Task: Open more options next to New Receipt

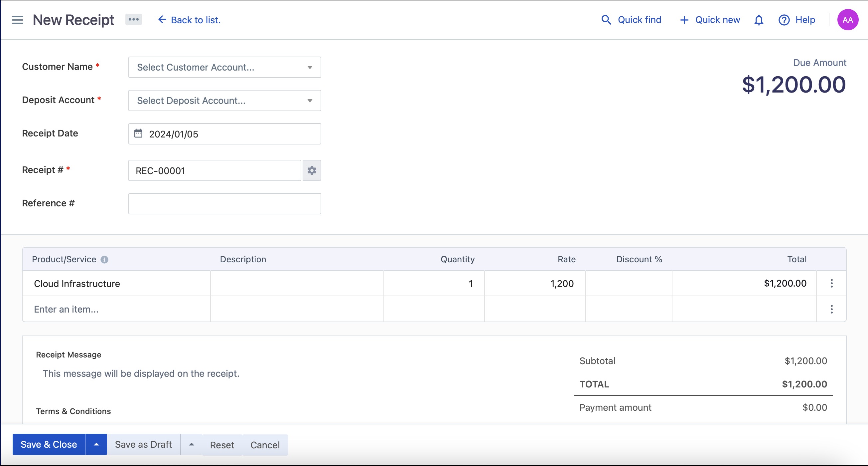Action: (x=134, y=20)
